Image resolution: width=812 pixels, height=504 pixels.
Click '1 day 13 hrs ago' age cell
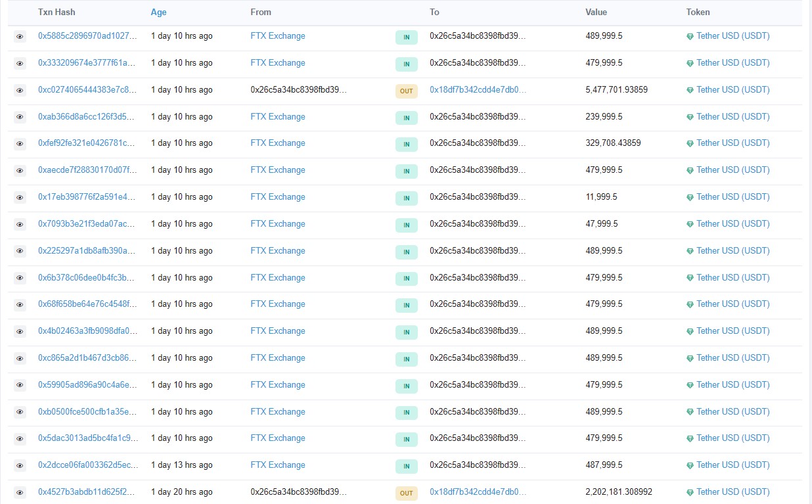coord(182,465)
